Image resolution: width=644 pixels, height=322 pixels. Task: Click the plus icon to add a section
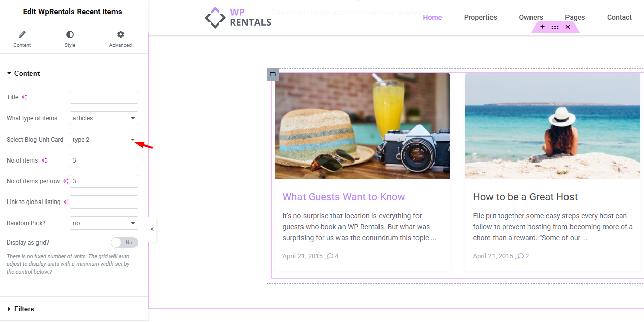542,27
